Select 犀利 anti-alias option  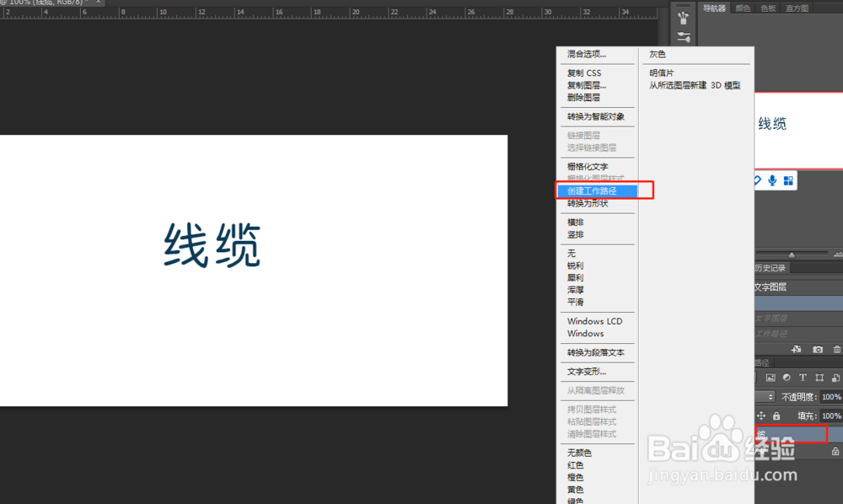(575, 278)
